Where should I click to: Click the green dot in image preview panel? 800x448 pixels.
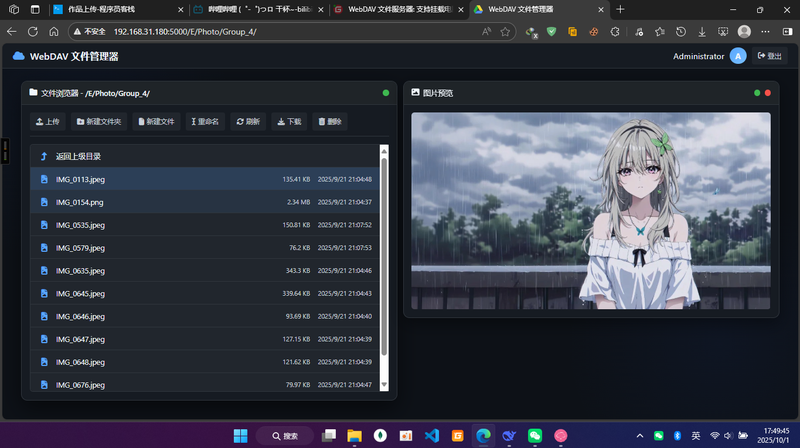click(757, 93)
